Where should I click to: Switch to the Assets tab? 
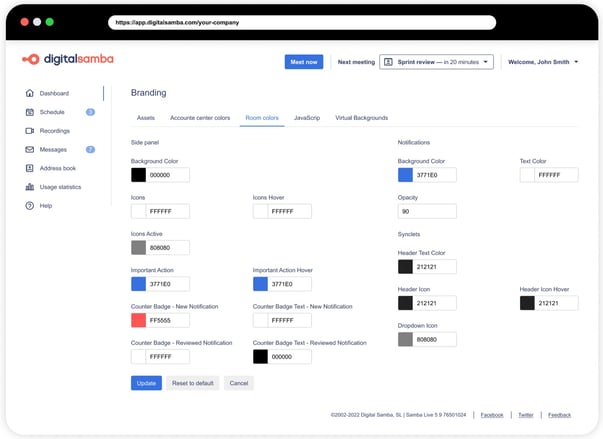[x=145, y=118]
